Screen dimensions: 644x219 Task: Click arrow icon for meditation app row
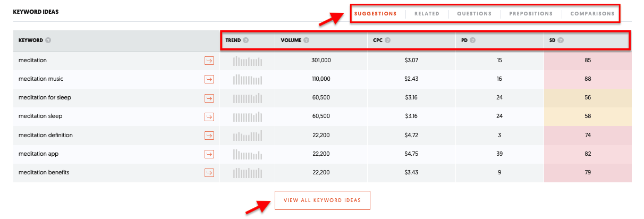click(209, 154)
